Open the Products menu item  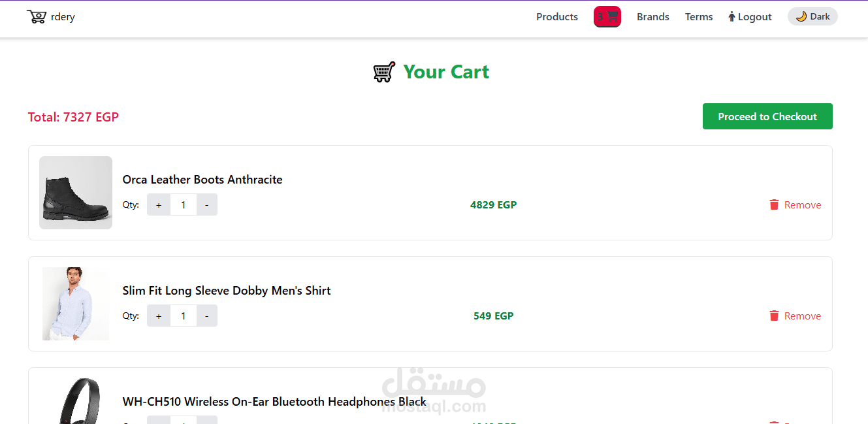coord(556,17)
